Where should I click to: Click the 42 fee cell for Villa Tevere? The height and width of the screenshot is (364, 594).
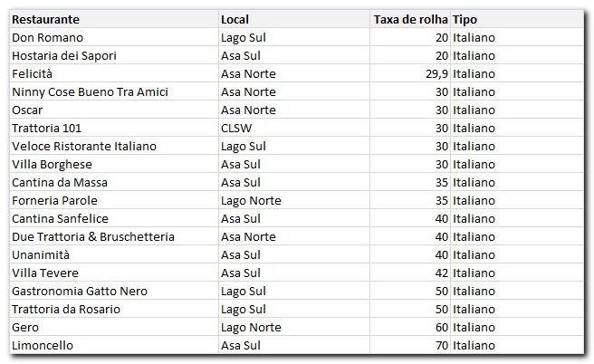pyautogui.click(x=440, y=273)
